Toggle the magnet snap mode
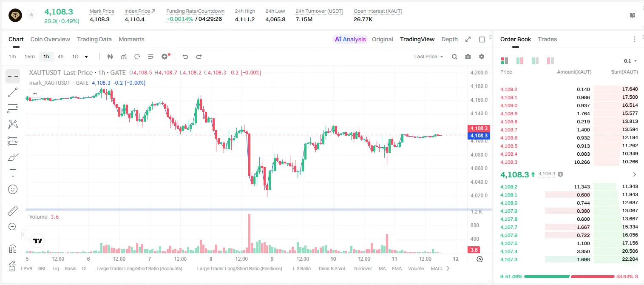 click(13, 249)
